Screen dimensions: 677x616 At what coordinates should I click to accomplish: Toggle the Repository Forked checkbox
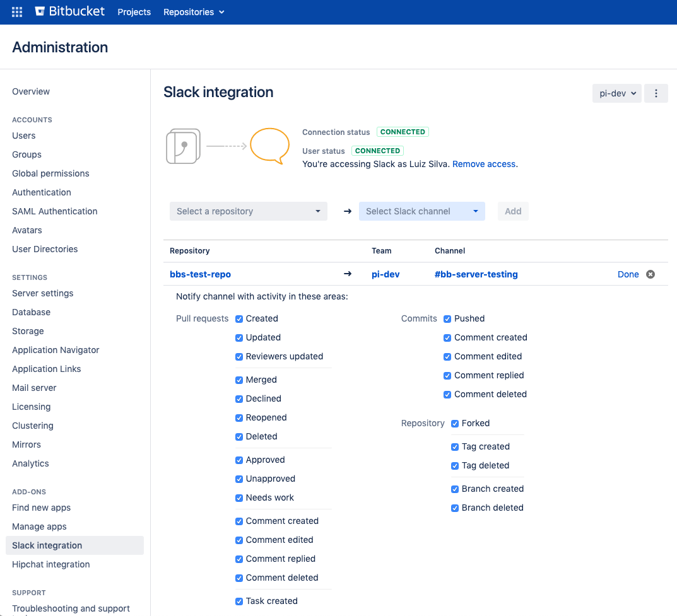(455, 424)
